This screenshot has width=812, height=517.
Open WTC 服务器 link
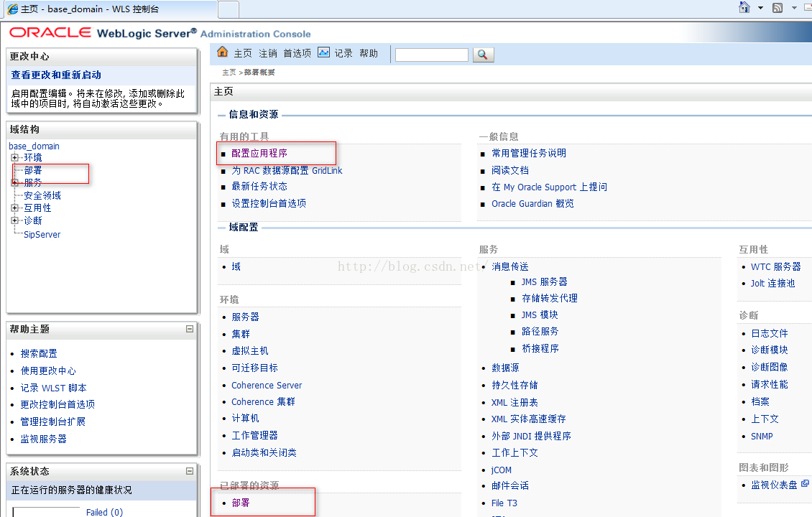click(776, 266)
